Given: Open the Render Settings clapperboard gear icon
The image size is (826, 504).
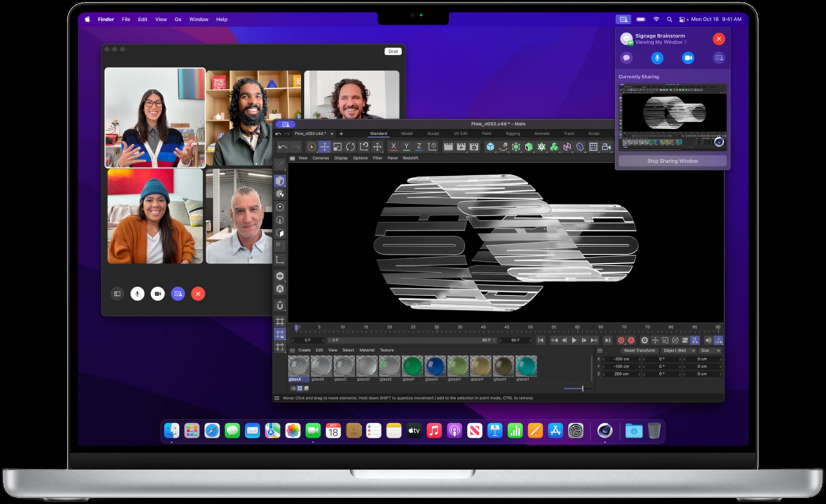Looking at the screenshot, I should [x=474, y=147].
